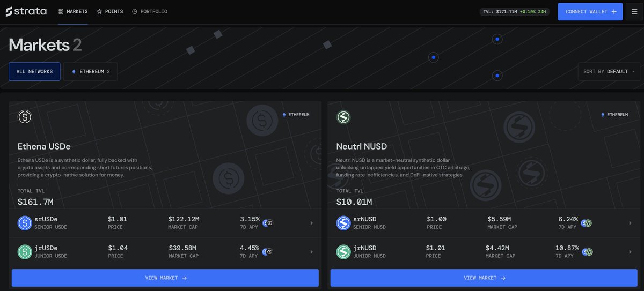Click the srUSDe $1.01 price

coord(118,219)
